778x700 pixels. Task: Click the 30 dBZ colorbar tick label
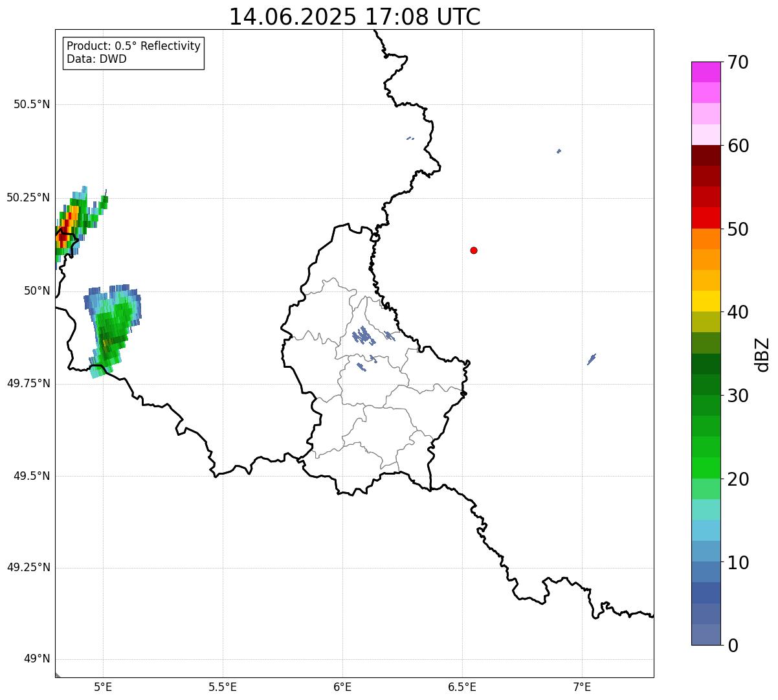(x=738, y=396)
